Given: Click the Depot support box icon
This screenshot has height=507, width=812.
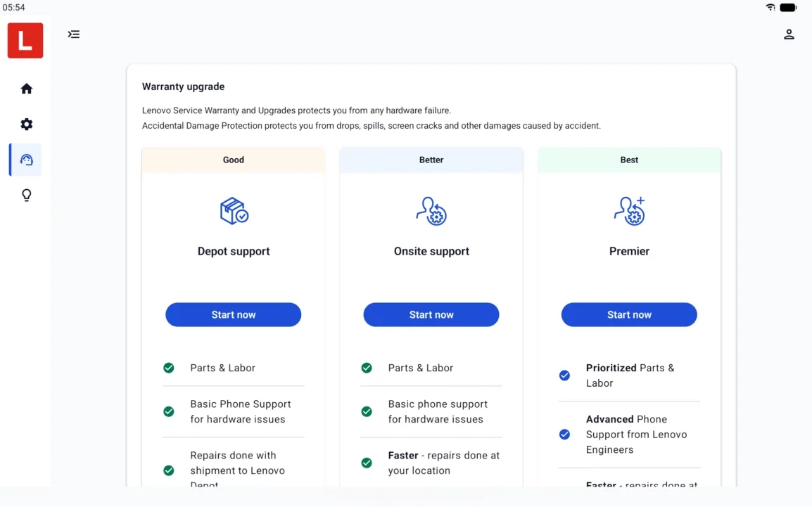Looking at the screenshot, I should coord(234,210).
